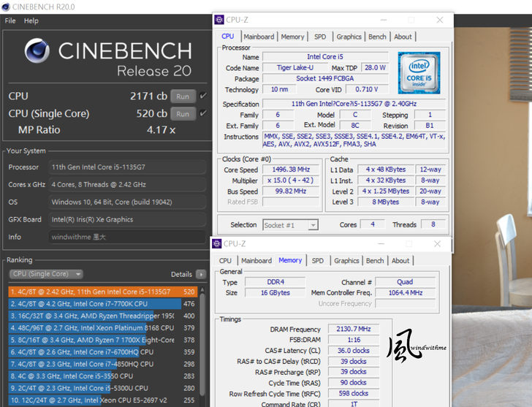The image size is (532, 407).
Task: Toggle the CPU (Single Core) test checkbox
Action: click(x=202, y=113)
